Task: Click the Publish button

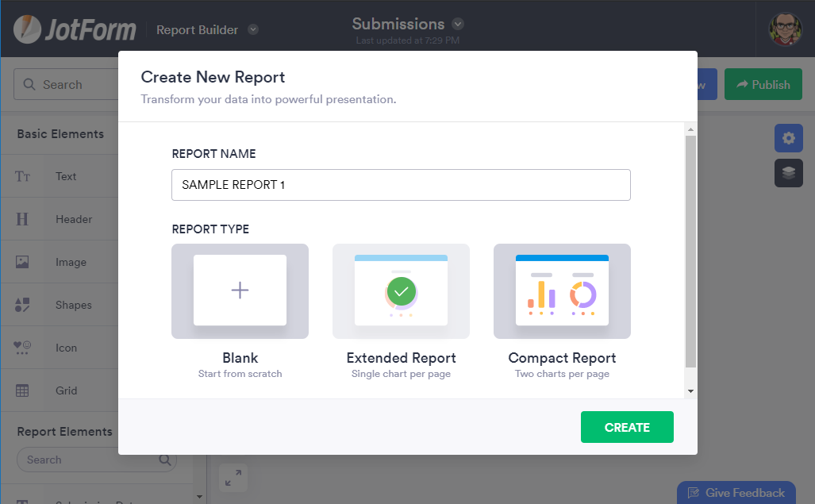Action: 763,84
